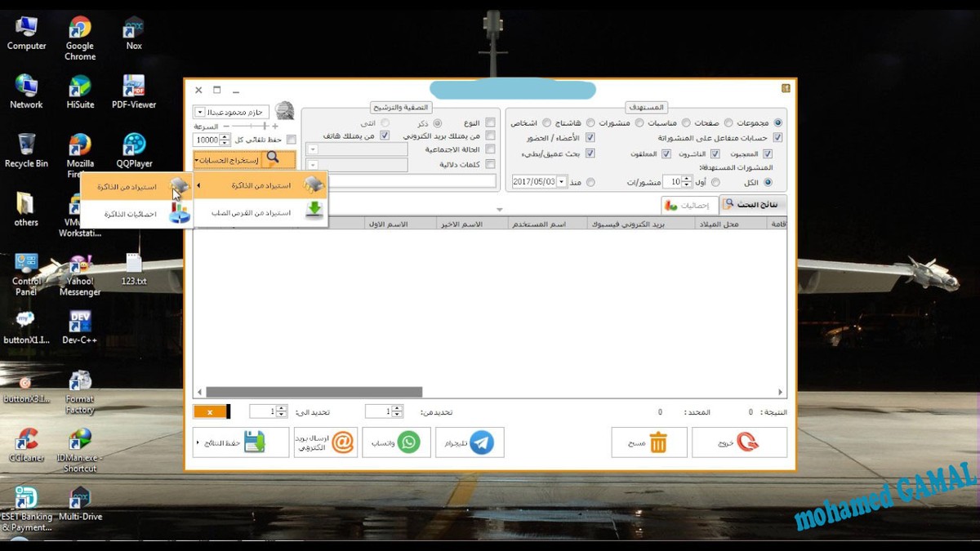Open the combo box under الحالة الاجتماعية

[357, 165]
